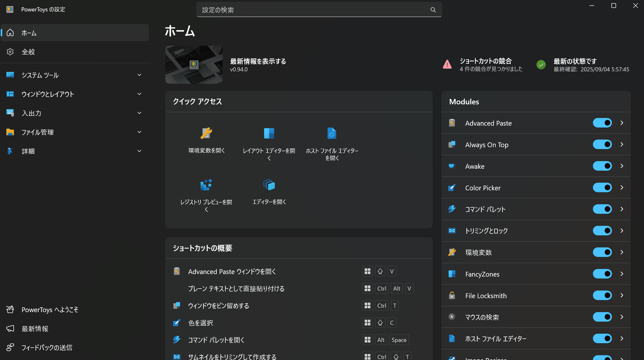Click the search magnifier icon
Screen dimensions: 644x360
pyautogui.click(x=433, y=10)
